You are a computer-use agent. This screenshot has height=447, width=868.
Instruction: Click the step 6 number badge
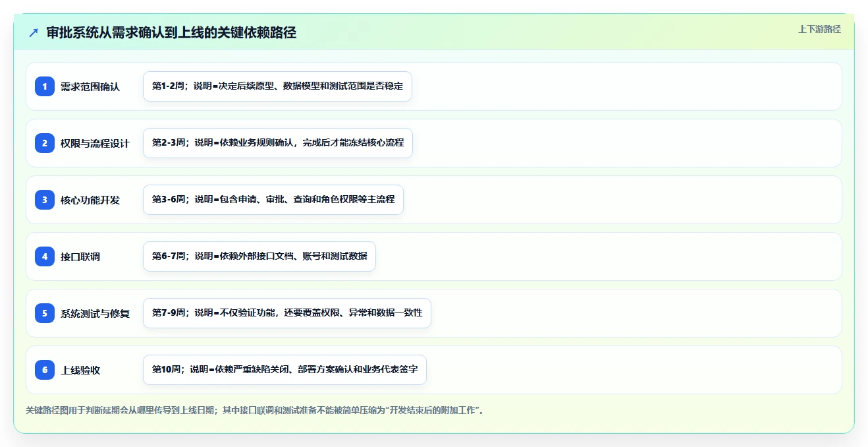(x=45, y=370)
